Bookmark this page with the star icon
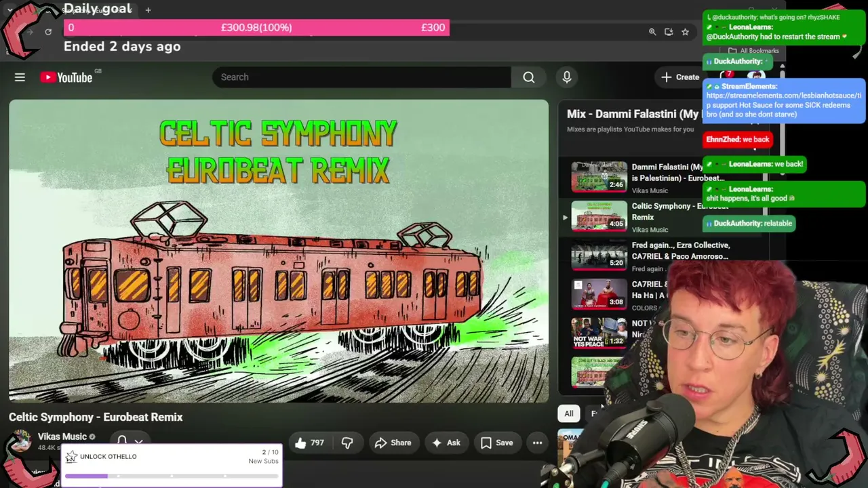The height and width of the screenshot is (488, 868). coord(685,32)
